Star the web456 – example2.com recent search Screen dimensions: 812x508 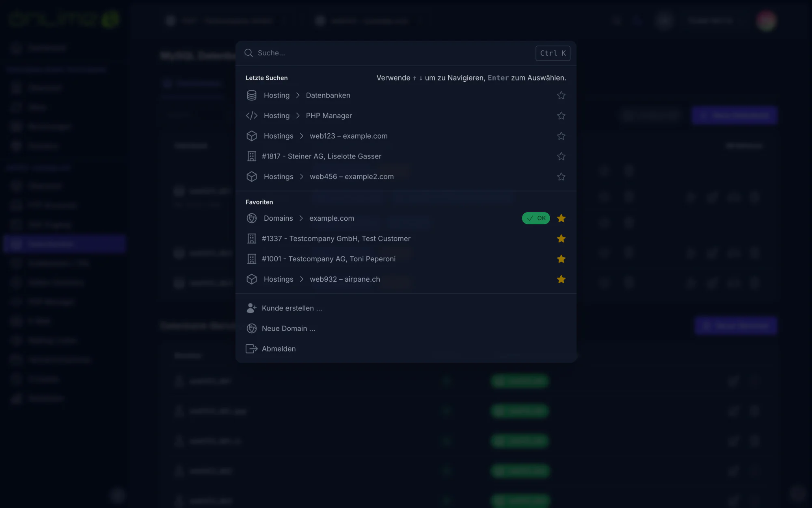(561, 176)
